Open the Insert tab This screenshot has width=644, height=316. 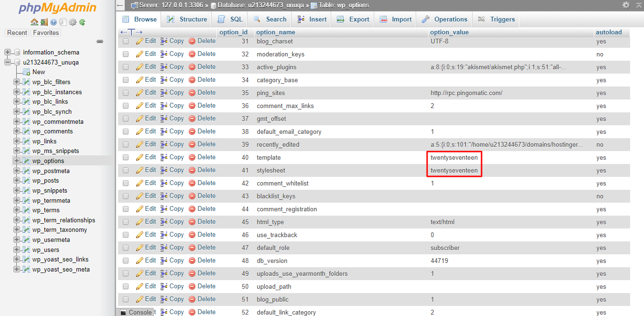(x=312, y=19)
